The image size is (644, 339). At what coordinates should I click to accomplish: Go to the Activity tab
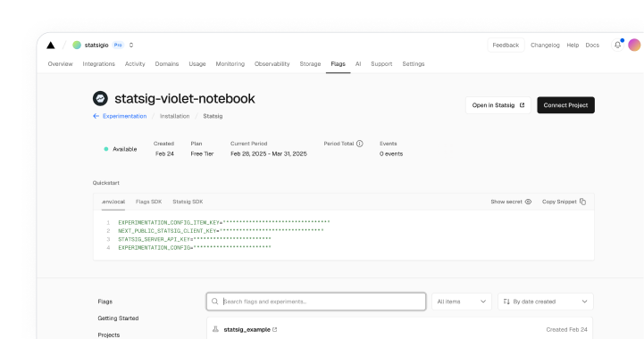135,64
